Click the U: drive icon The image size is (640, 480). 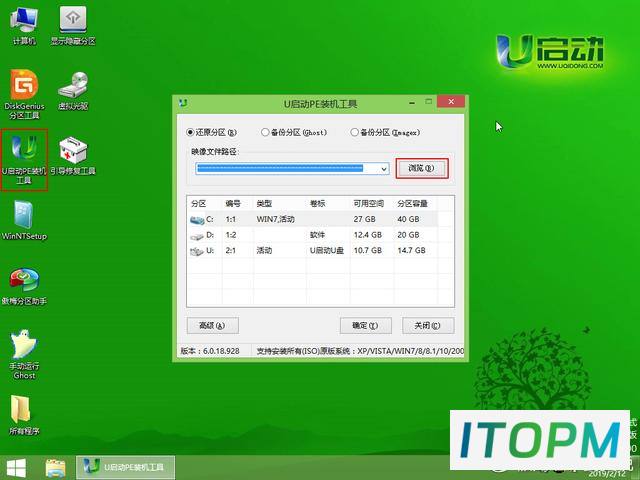point(197,251)
